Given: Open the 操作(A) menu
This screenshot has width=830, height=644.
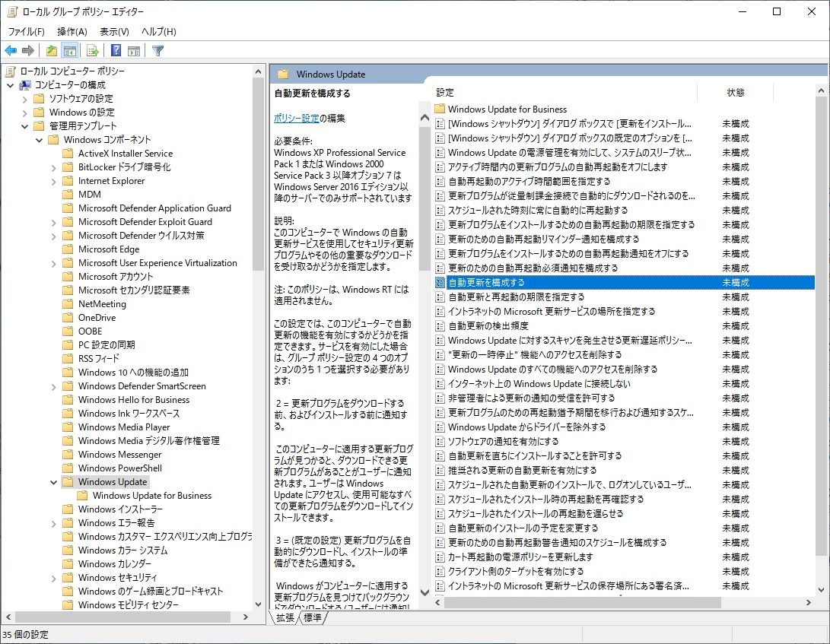Looking at the screenshot, I should tap(72, 32).
